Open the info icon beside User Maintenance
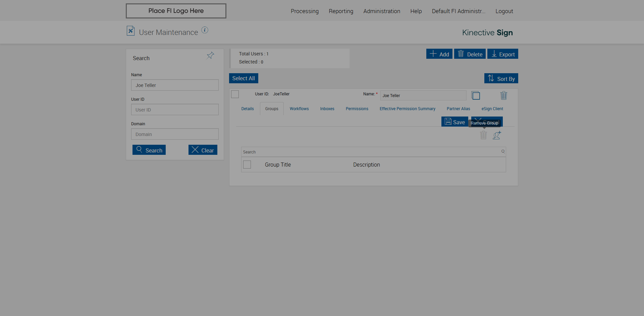Screen dimensions: 644x316 (205, 30)
